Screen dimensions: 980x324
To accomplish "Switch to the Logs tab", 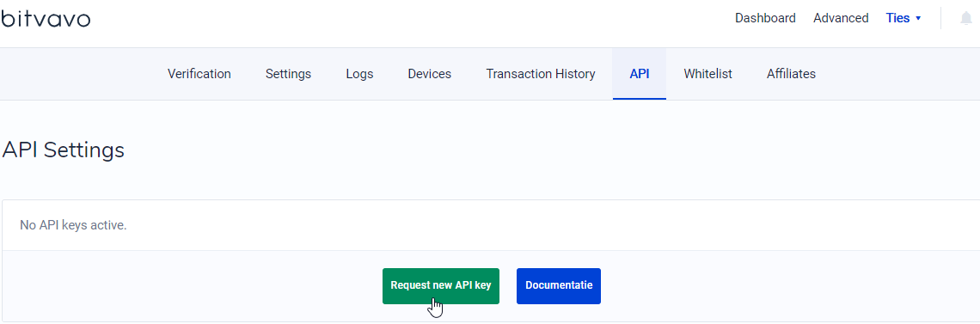I will click(x=359, y=74).
